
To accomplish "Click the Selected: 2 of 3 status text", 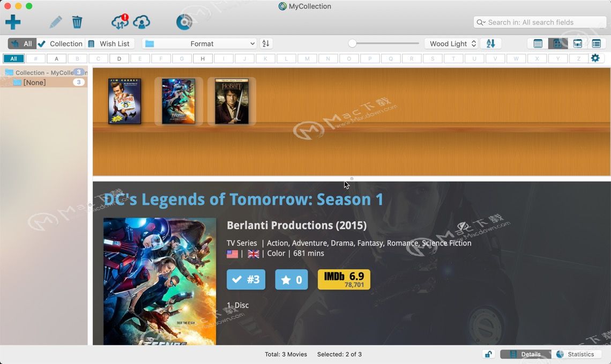I will click(339, 354).
